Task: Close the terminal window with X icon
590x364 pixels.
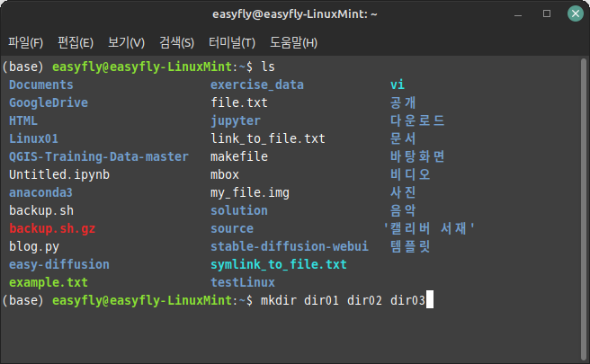Action: coord(576,13)
